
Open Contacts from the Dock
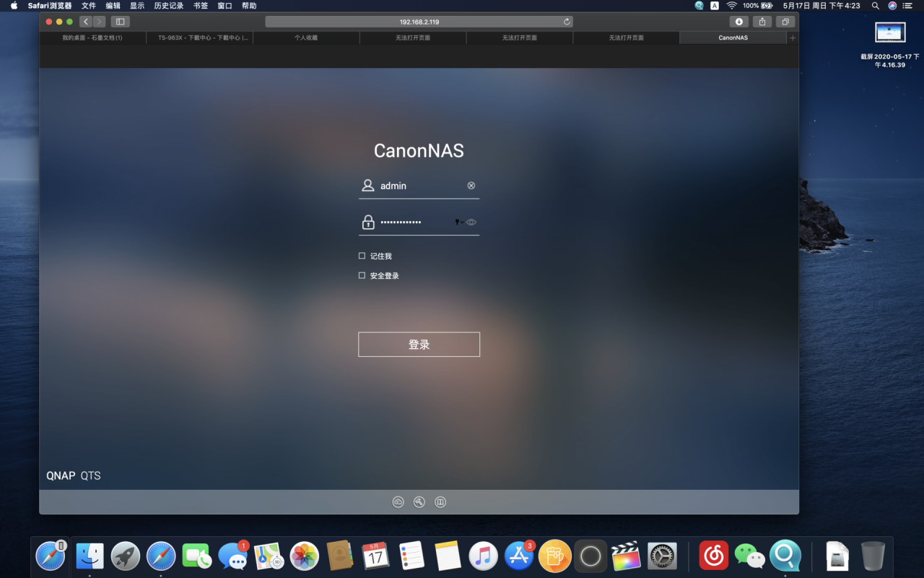tap(340, 556)
